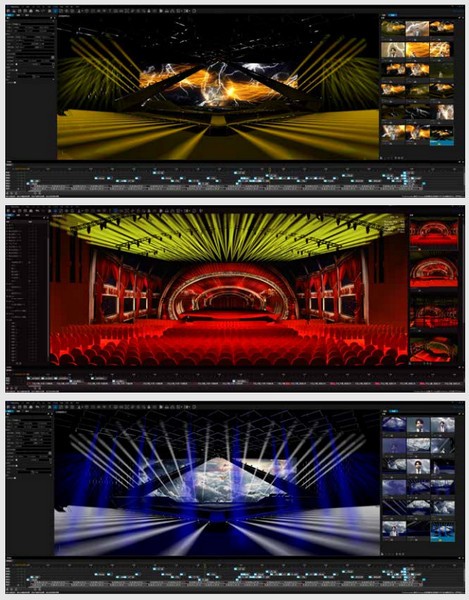This screenshot has height=600, width=469.
Task: Open the top red theater thumbnail in the right panel
Action: pos(434,232)
